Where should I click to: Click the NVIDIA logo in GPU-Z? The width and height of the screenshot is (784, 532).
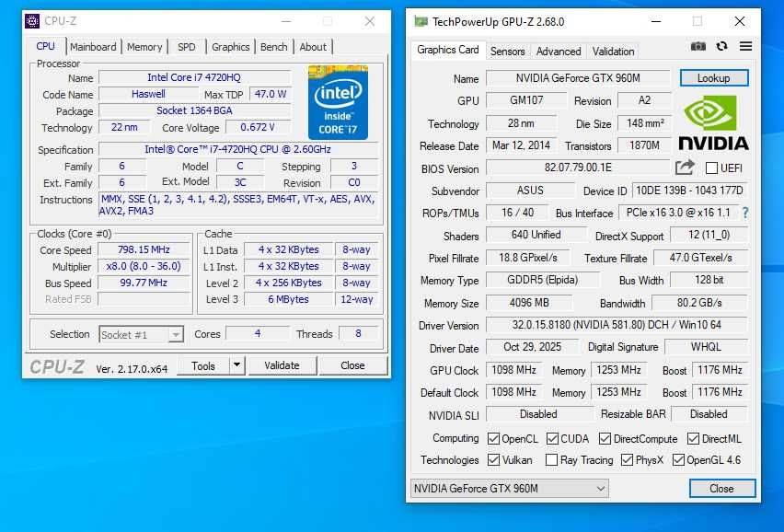(x=713, y=123)
